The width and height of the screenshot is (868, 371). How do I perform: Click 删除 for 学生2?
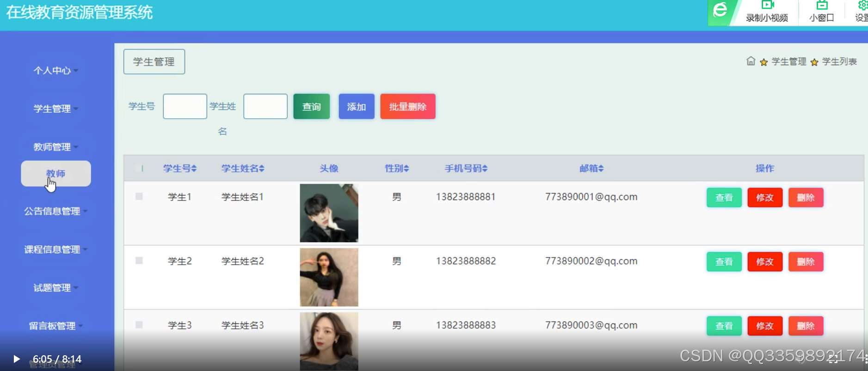806,262
